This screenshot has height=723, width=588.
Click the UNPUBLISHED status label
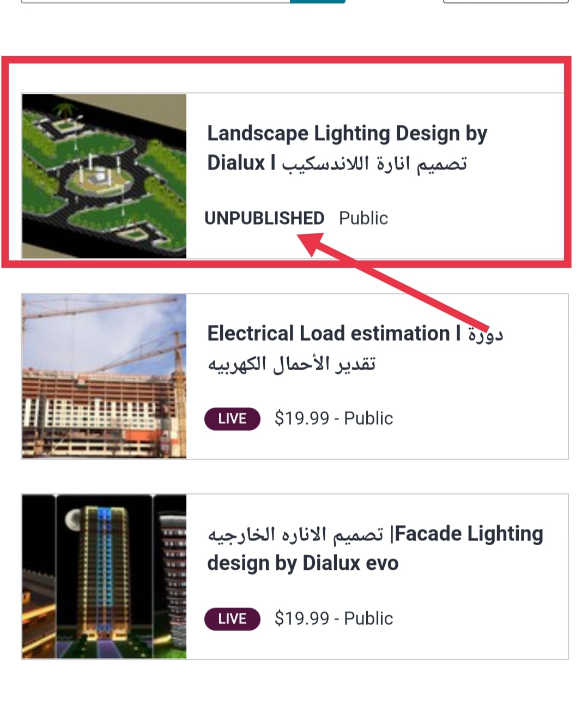[264, 218]
